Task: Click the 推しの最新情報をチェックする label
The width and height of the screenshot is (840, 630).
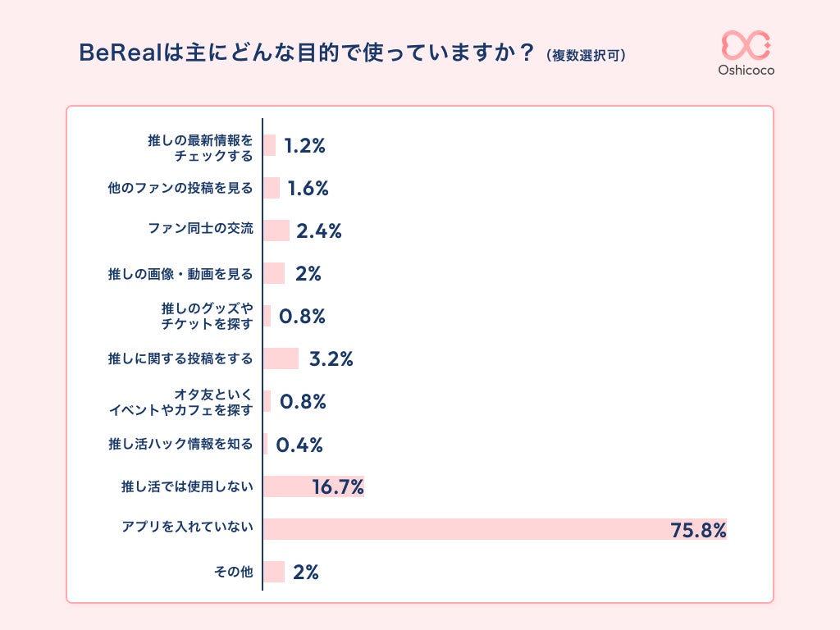Action: point(200,147)
